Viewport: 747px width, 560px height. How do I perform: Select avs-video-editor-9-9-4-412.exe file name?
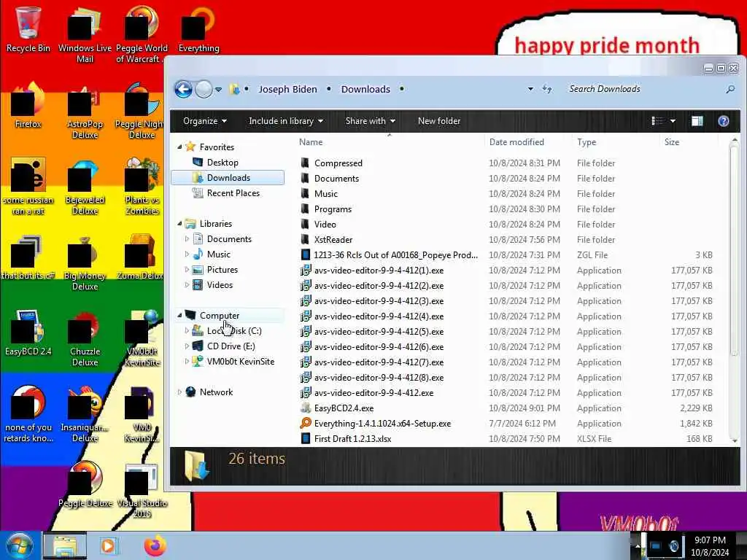[373, 393]
